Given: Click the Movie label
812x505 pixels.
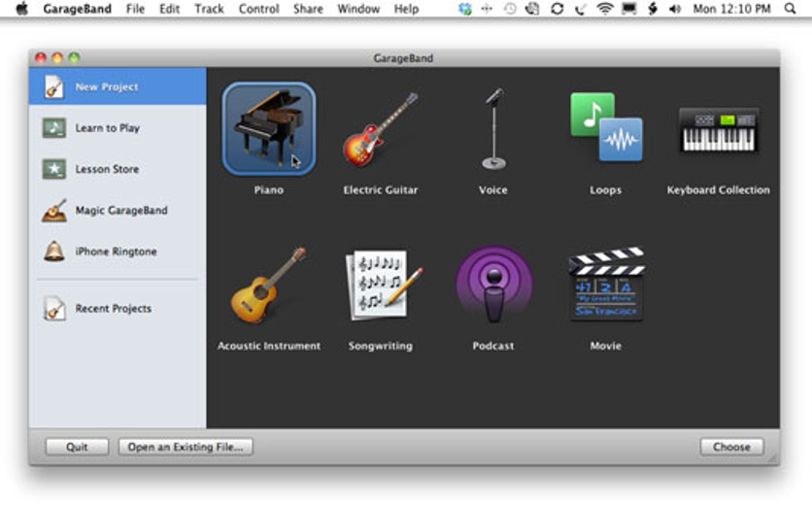Looking at the screenshot, I should [605, 346].
